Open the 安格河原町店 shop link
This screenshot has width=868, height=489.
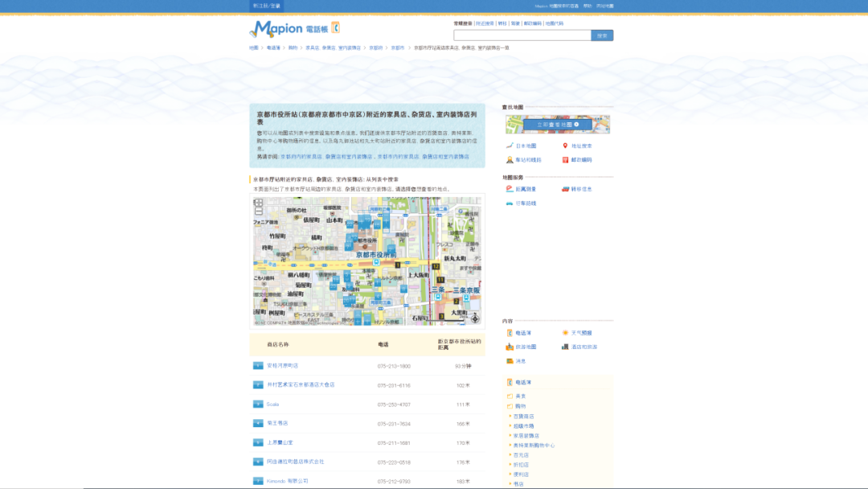point(282,365)
